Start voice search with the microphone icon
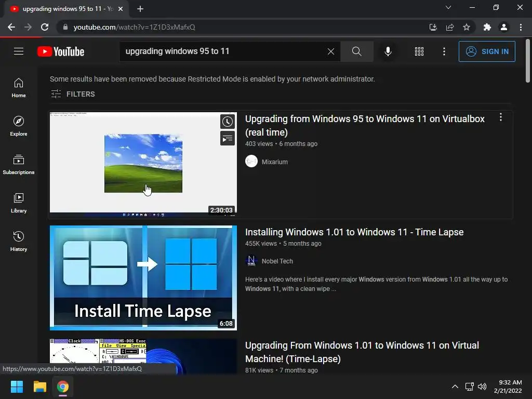 click(388, 51)
